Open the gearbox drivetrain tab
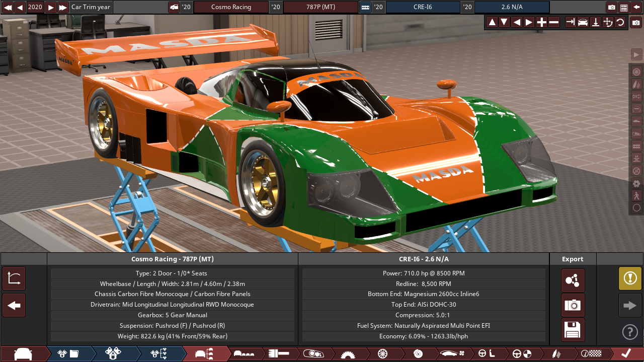Image resolution: width=644 pixels, height=362 pixels. coord(347,353)
